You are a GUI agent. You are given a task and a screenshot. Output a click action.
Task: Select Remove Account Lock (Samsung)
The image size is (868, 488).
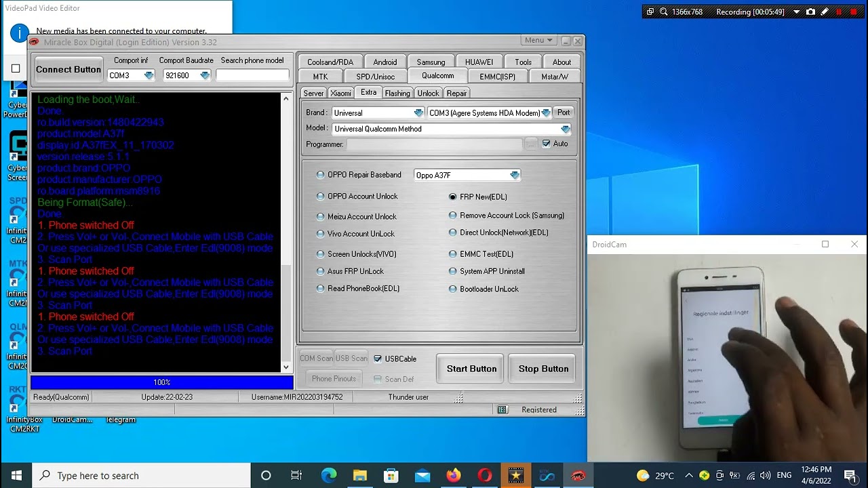[x=507, y=216]
